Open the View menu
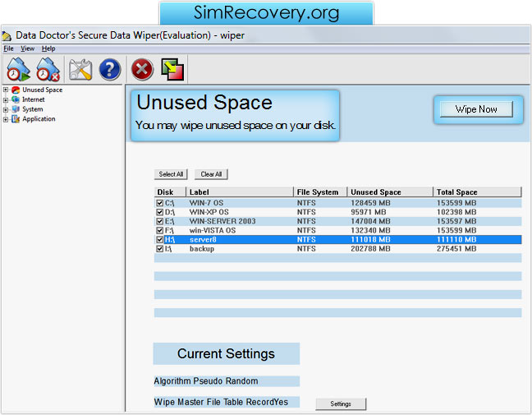The width and height of the screenshot is (532, 415). [x=27, y=48]
